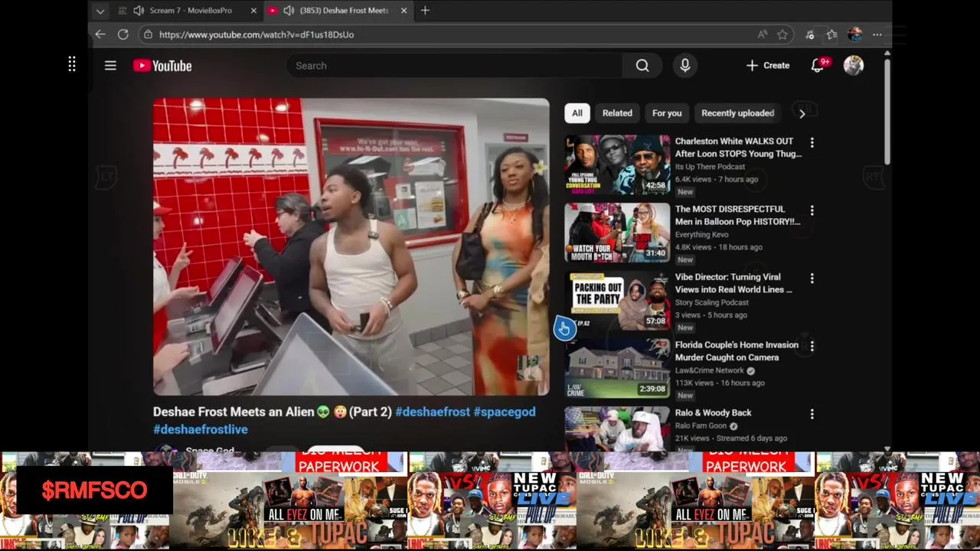Open Charleston White WALKS OUT video title
This screenshot has height=551, width=980.
pyautogui.click(x=738, y=148)
